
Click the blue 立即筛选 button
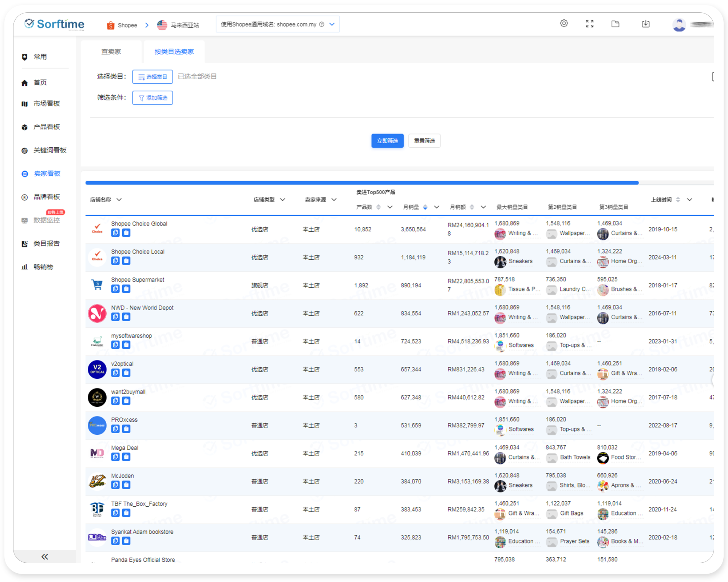point(387,141)
